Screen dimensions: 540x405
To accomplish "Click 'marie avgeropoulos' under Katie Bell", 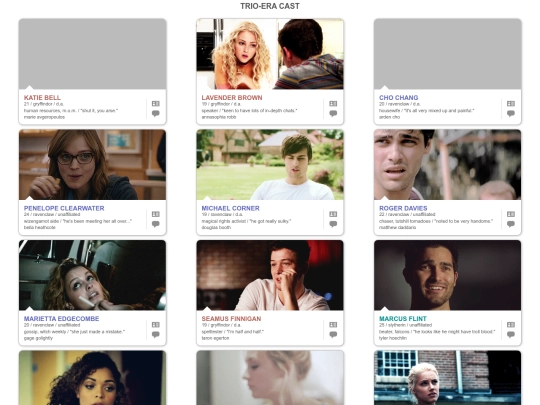I will [x=44, y=117].
